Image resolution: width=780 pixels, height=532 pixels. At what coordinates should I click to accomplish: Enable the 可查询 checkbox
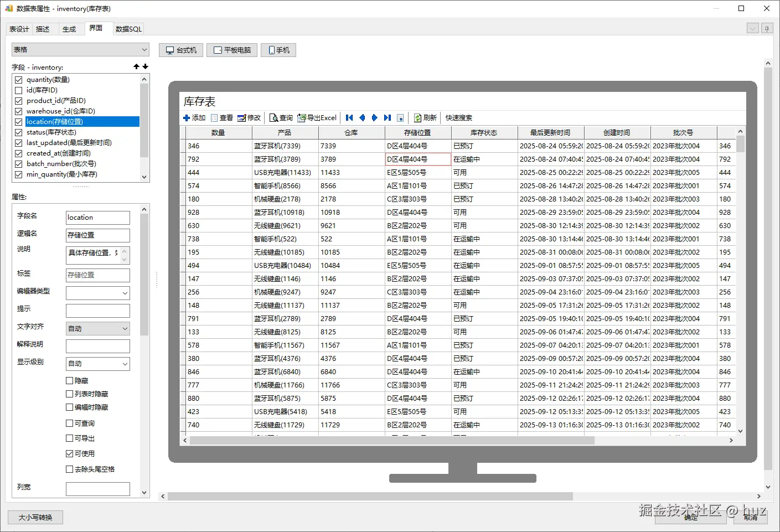pos(70,423)
